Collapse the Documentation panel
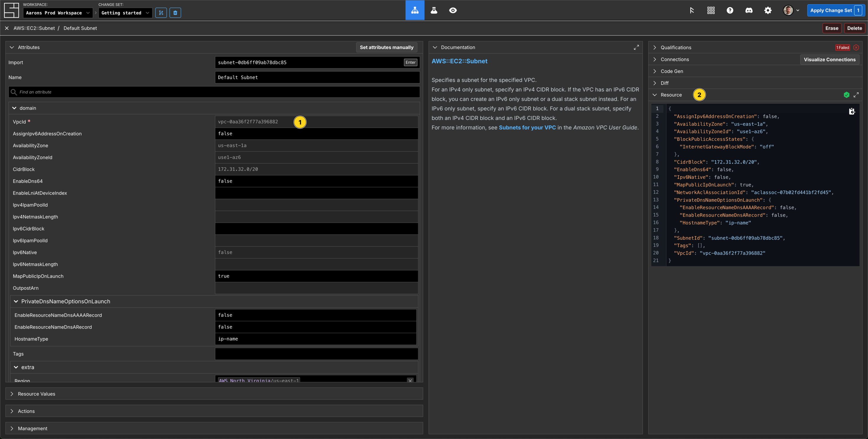This screenshot has height=439, width=868. click(435, 48)
